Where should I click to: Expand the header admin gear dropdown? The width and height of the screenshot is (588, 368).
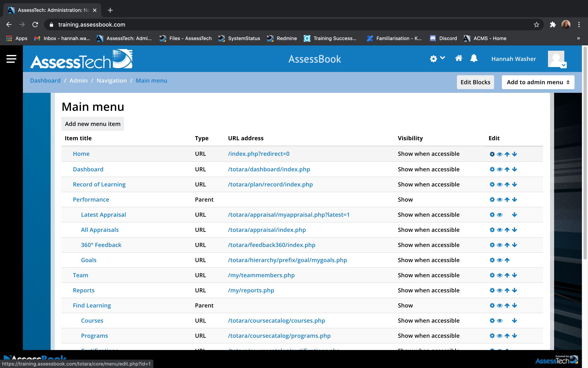tap(437, 59)
